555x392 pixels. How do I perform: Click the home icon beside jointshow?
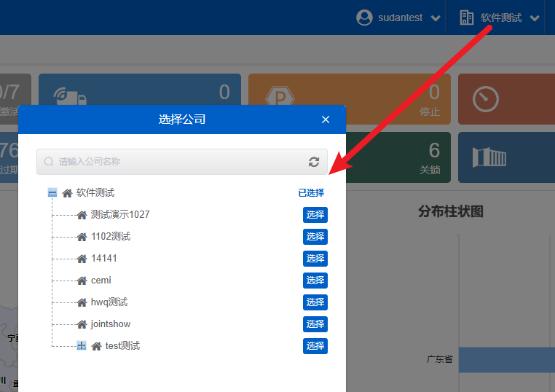pyautogui.click(x=82, y=324)
